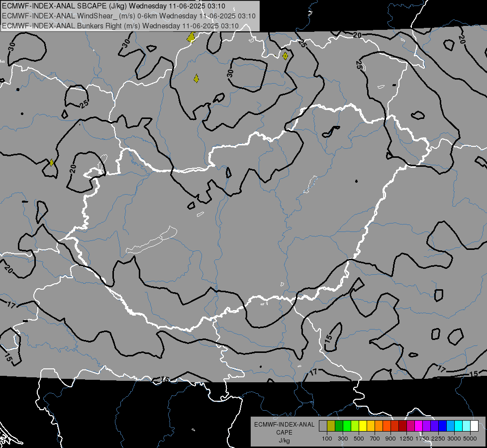487x448 pixels.
Task: Select the dark red CAPE legend swatch
Action: [402, 426]
